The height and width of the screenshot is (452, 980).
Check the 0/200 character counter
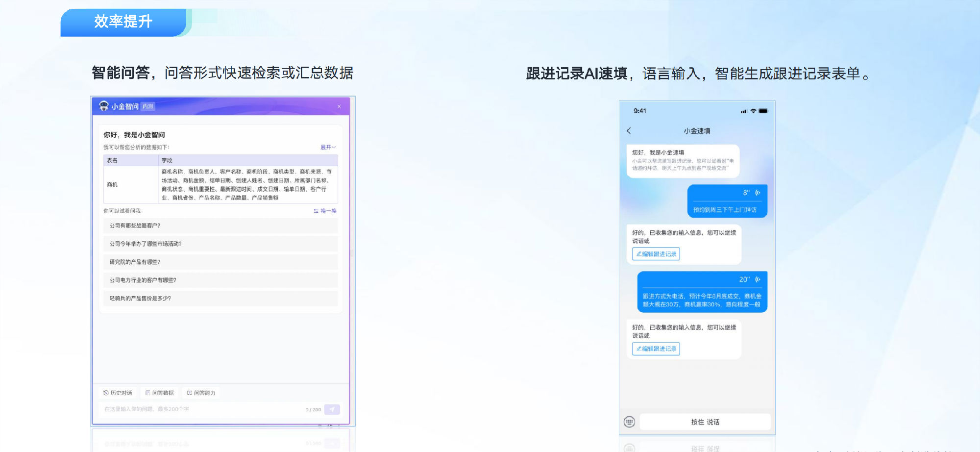pos(312,409)
